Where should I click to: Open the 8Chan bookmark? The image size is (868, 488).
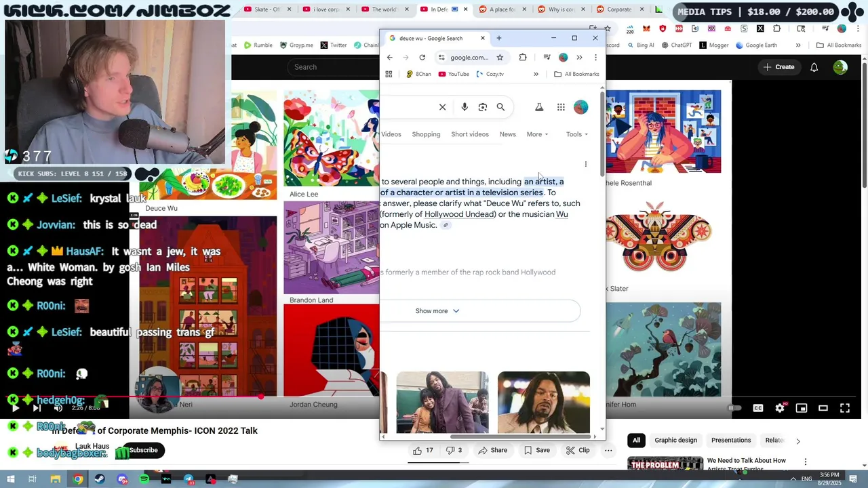click(x=418, y=74)
